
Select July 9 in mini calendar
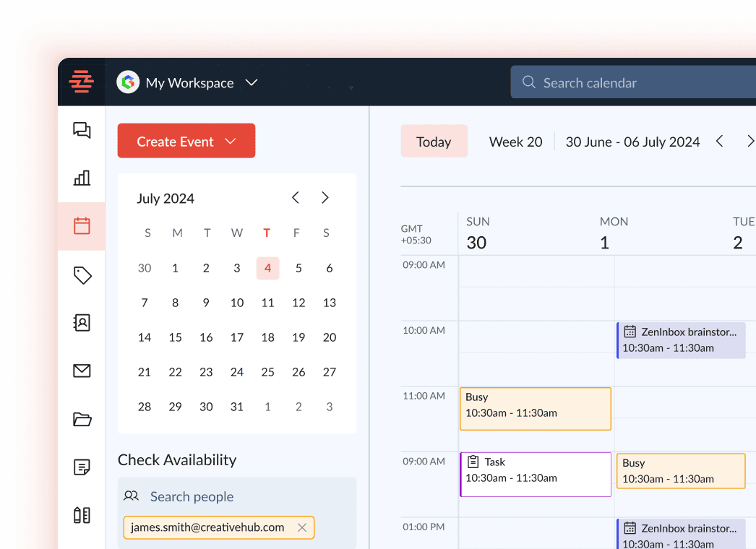(206, 303)
